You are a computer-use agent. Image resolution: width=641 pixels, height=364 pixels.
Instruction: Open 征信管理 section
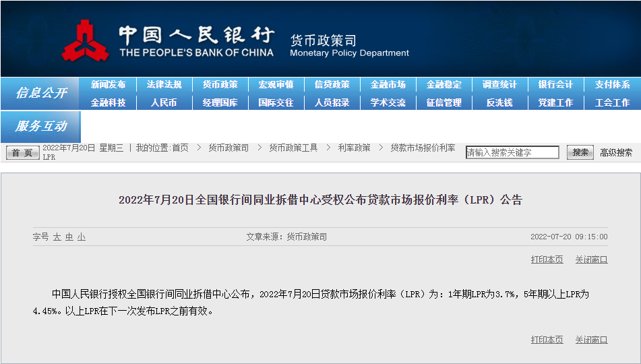(444, 102)
